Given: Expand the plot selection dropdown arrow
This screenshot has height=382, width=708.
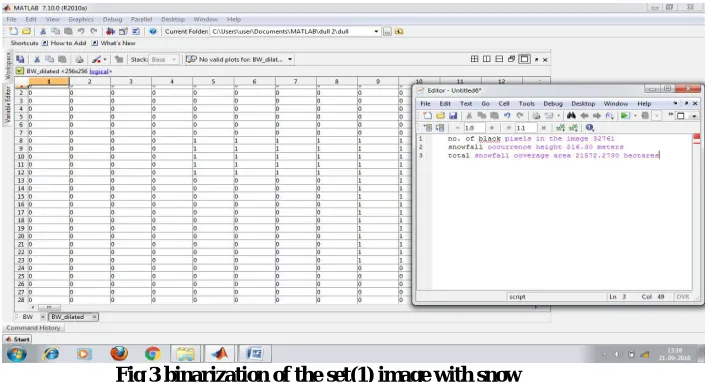Looking at the screenshot, I should [x=290, y=60].
